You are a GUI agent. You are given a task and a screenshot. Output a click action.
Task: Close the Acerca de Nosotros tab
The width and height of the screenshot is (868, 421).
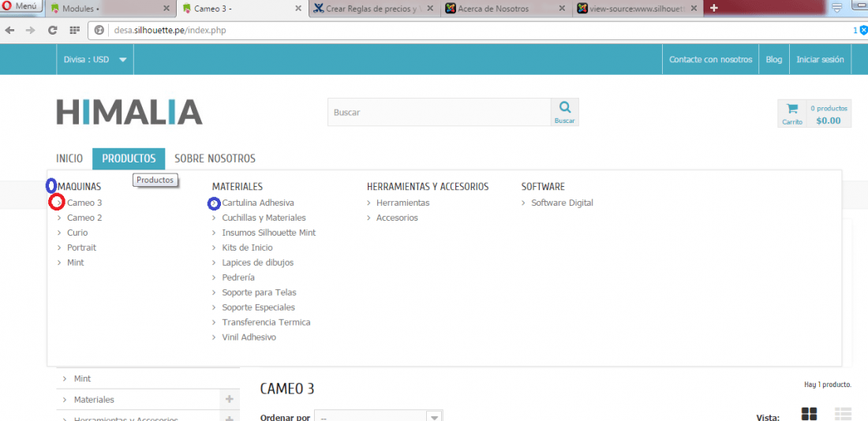click(563, 9)
